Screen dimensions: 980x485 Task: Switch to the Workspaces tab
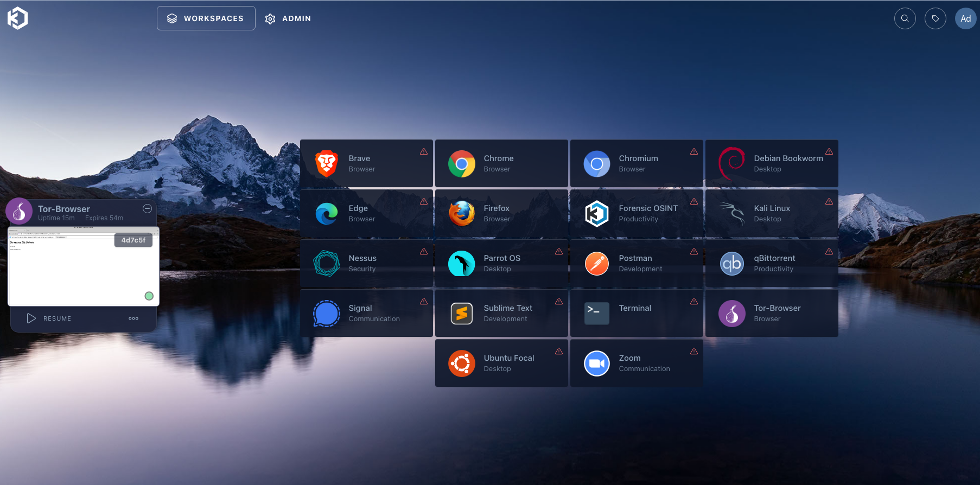pyautogui.click(x=206, y=18)
